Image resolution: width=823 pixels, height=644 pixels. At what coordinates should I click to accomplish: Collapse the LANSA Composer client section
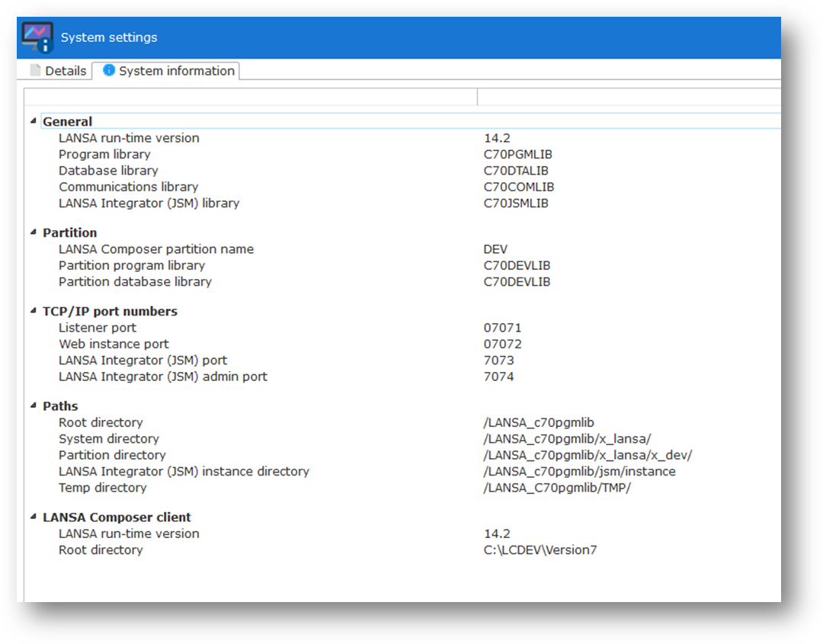(33, 517)
